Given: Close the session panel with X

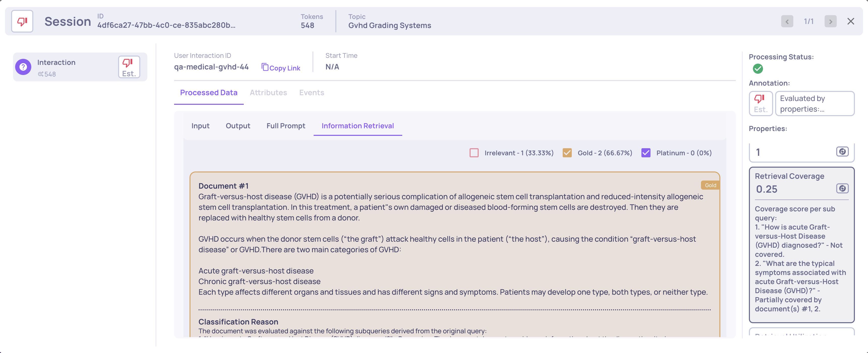Looking at the screenshot, I should point(851,21).
